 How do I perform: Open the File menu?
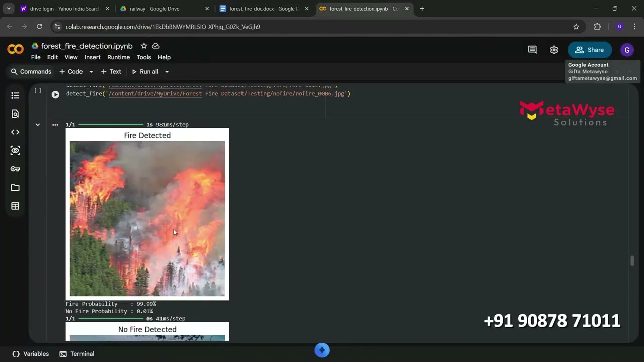point(36,57)
